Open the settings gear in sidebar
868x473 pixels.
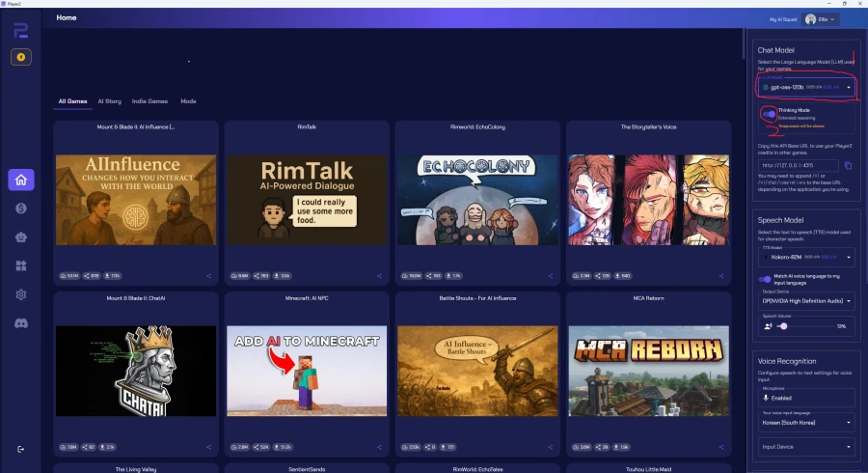click(21, 294)
